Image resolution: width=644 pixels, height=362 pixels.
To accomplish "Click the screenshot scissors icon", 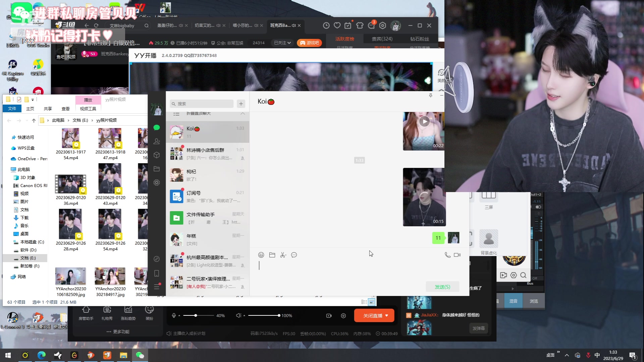I will point(283,255).
